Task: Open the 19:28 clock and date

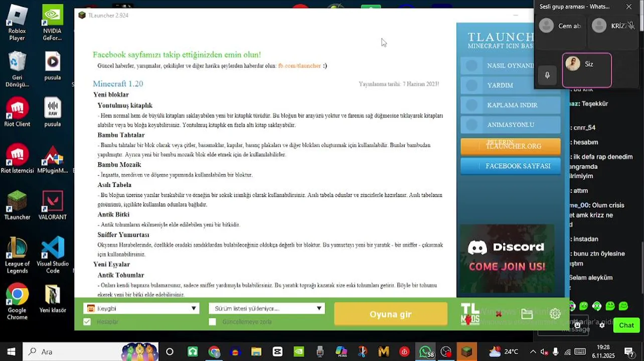Action: (x=603, y=351)
